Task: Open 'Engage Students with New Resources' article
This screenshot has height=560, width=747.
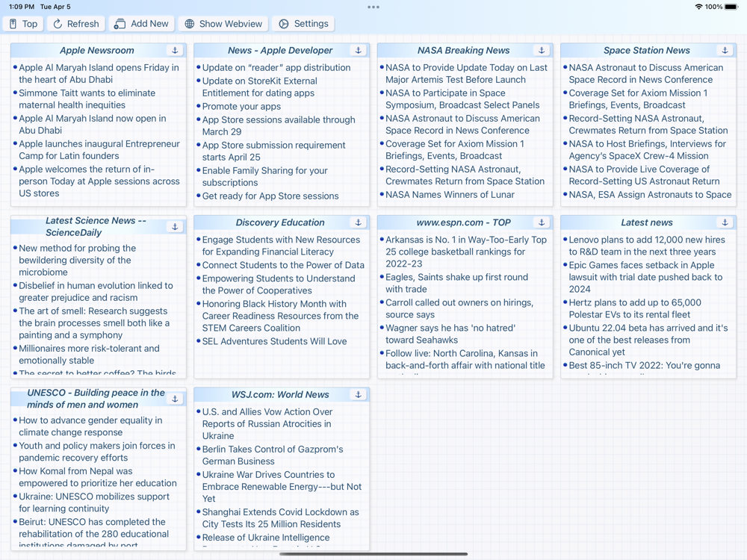Action: click(x=281, y=246)
